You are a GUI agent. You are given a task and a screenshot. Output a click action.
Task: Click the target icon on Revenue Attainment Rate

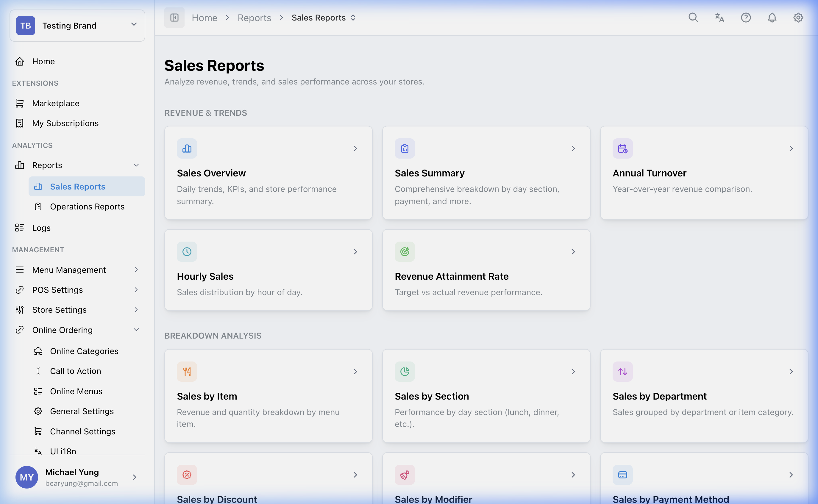(405, 252)
